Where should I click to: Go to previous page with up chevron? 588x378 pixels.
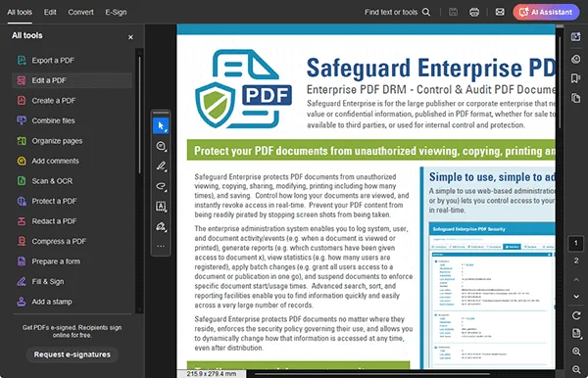point(576,279)
